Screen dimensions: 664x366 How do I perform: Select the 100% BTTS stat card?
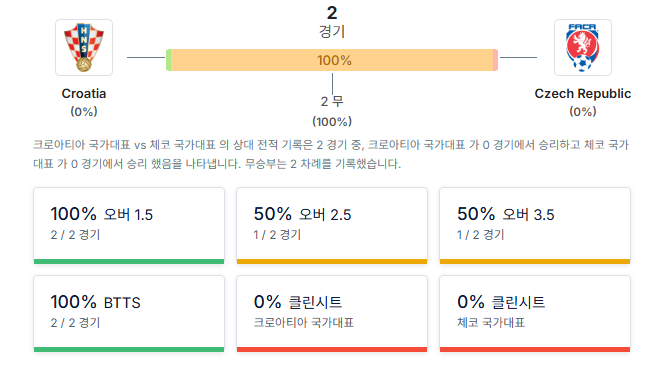[129, 314]
